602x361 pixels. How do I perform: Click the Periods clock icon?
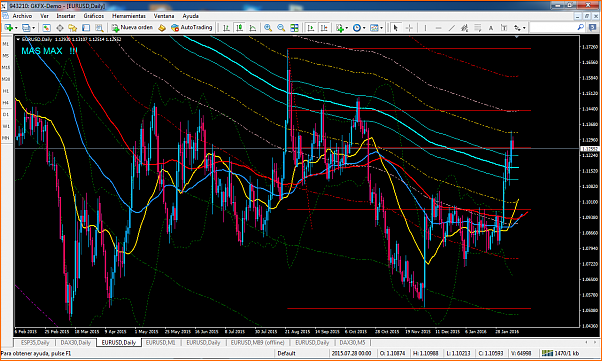click(357, 28)
